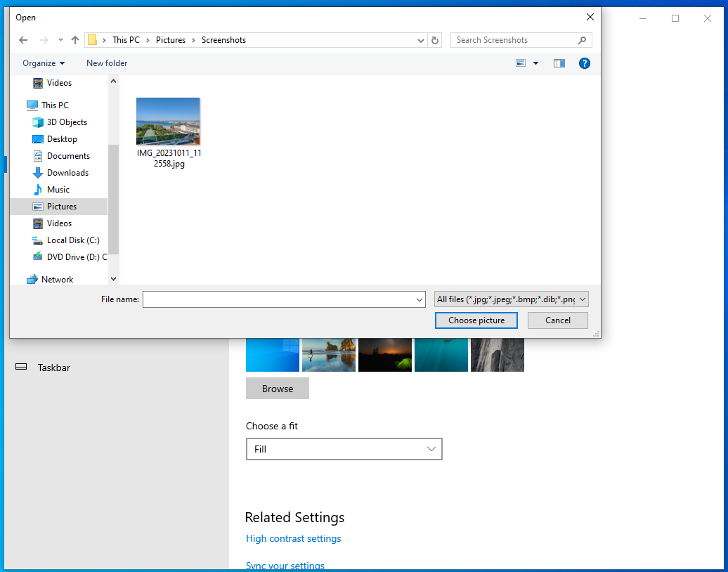The height and width of the screenshot is (572, 728).
Task: Focus the Search Screenshots field
Action: coord(521,40)
